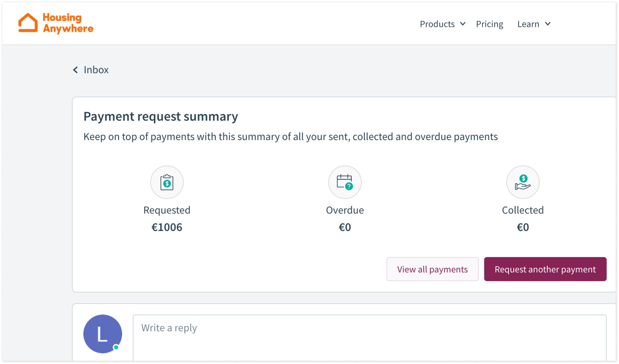Click the green online status dot
This screenshot has height=364, width=619.
tap(116, 347)
